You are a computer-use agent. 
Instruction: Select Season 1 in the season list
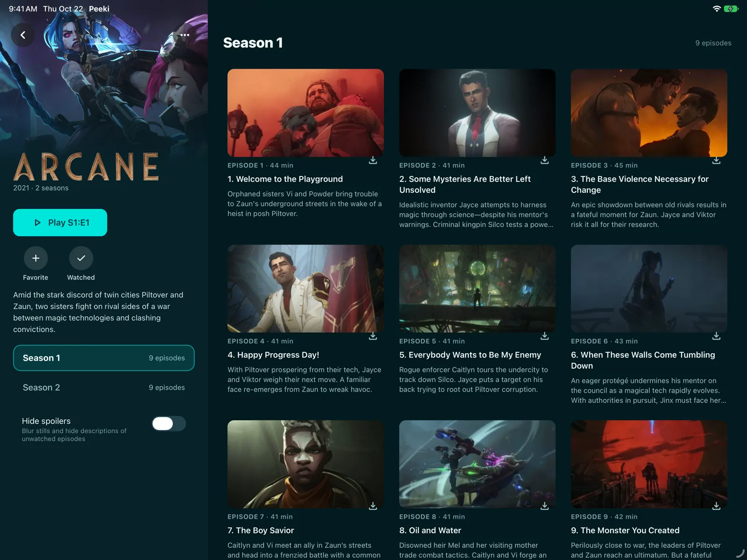pyautogui.click(x=104, y=358)
